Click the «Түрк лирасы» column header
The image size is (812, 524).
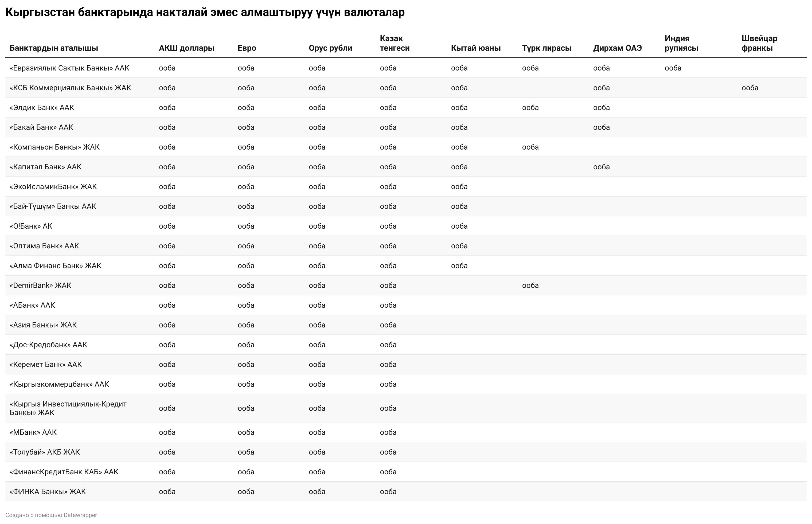point(546,48)
